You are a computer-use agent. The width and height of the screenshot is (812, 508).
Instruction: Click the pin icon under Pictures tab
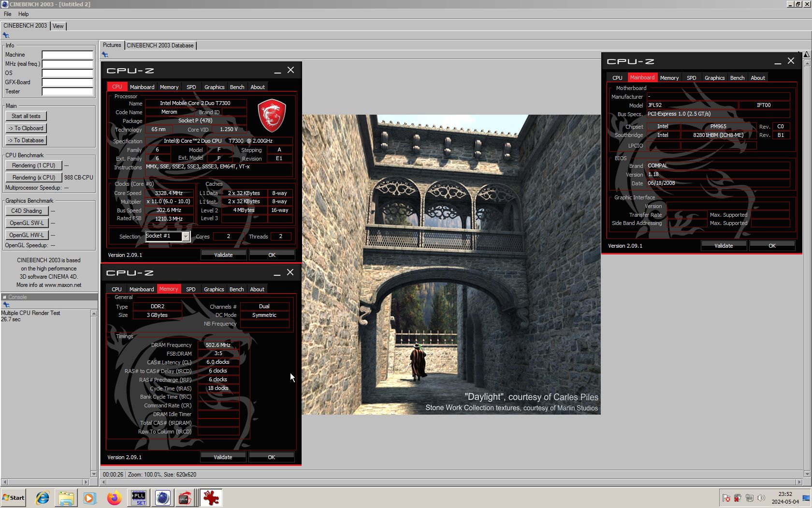(105, 54)
